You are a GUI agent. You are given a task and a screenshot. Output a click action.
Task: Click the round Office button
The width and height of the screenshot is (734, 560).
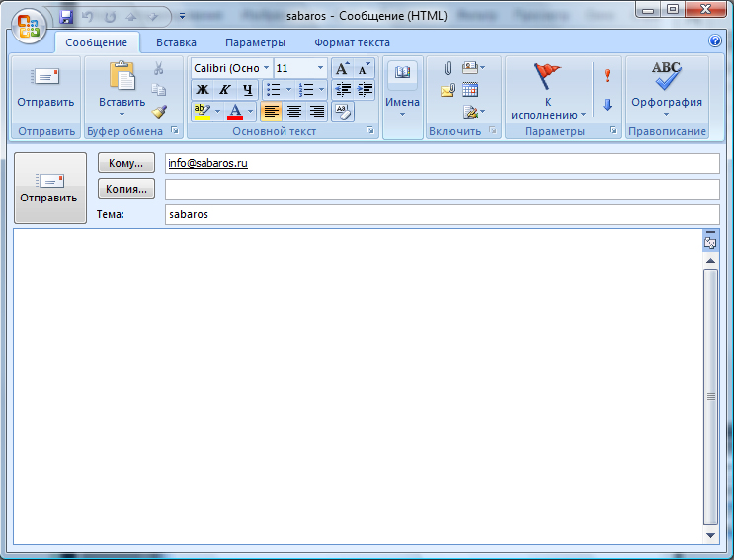(x=29, y=27)
